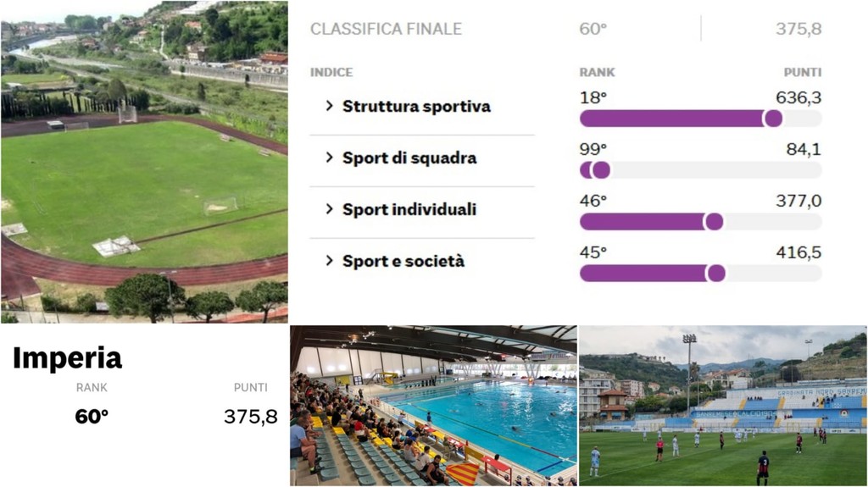The height and width of the screenshot is (487, 868).
Task: Click the Sport di squadra label text
Action: pyautogui.click(x=409, y=158)
